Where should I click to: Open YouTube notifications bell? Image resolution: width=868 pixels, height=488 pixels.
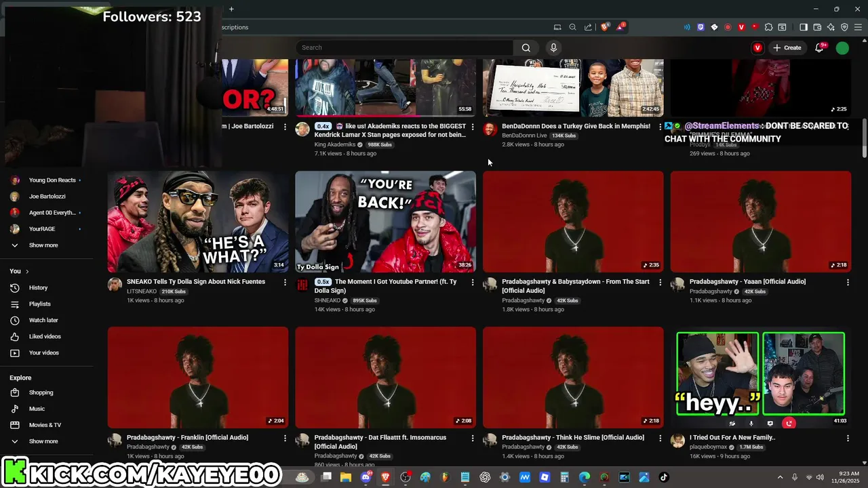coord(820,47)
